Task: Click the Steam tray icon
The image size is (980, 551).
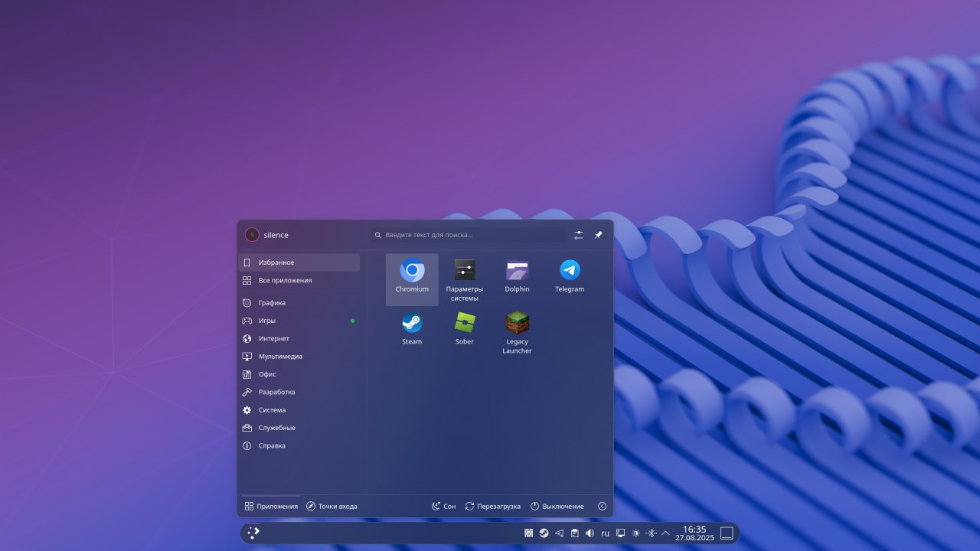Action: [544, 533]
